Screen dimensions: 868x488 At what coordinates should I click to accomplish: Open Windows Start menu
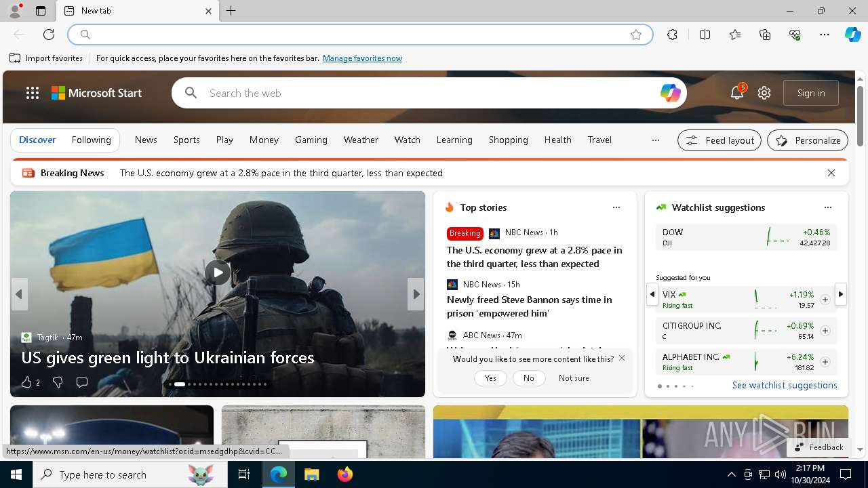click(x=16, y=474)
